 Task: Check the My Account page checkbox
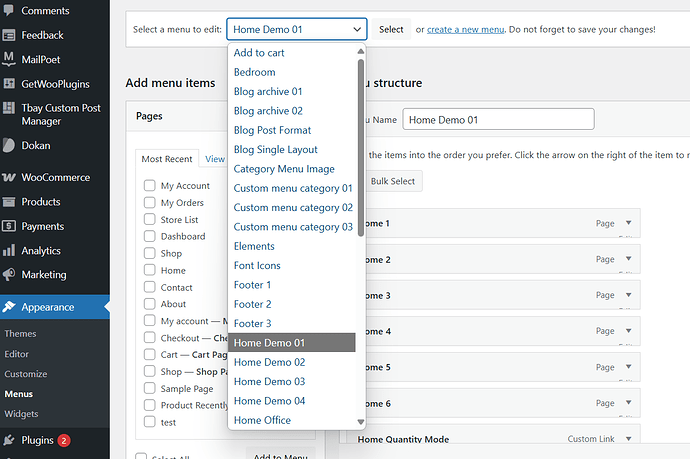tap(150, 185)
